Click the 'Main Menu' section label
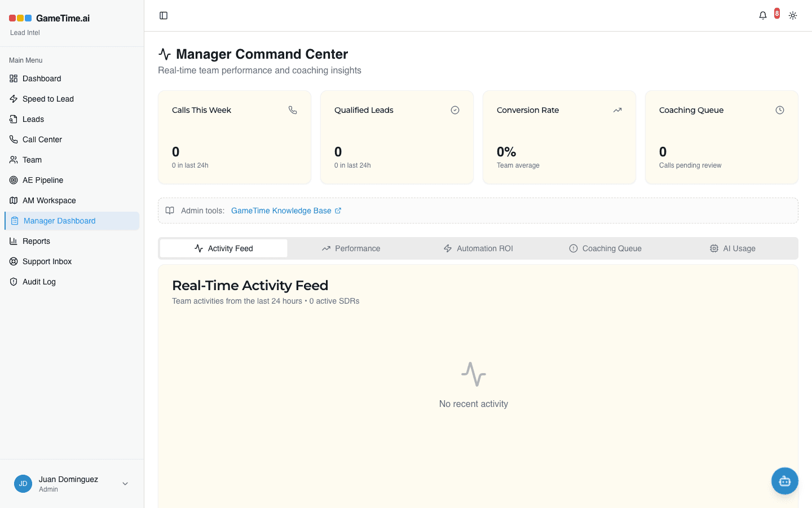Screen dimensions: 812x508 click(x=26, y=60)
